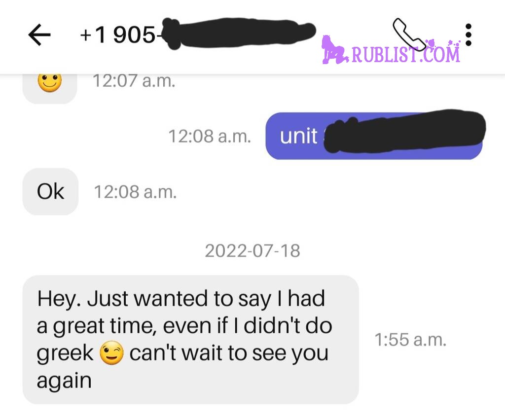Open contact details for +1 905 number
Image resolution: width=505 pixels, height=420 pixels.
click(197, 34)
